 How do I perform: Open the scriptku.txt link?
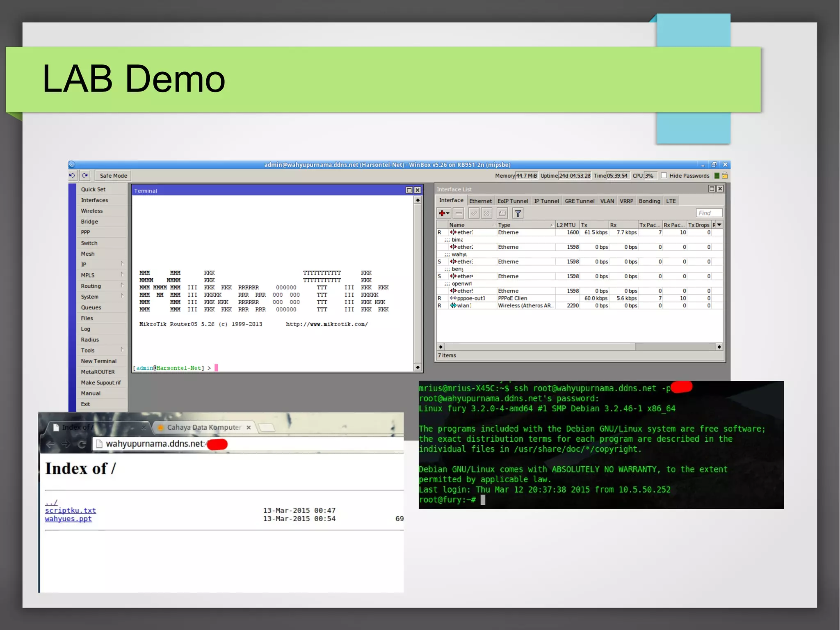coord(71,510)
